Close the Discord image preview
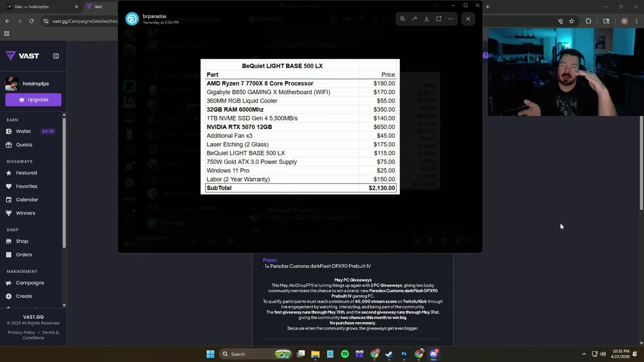The width and height of the screenshot is (644, 362). click(468, 19)
